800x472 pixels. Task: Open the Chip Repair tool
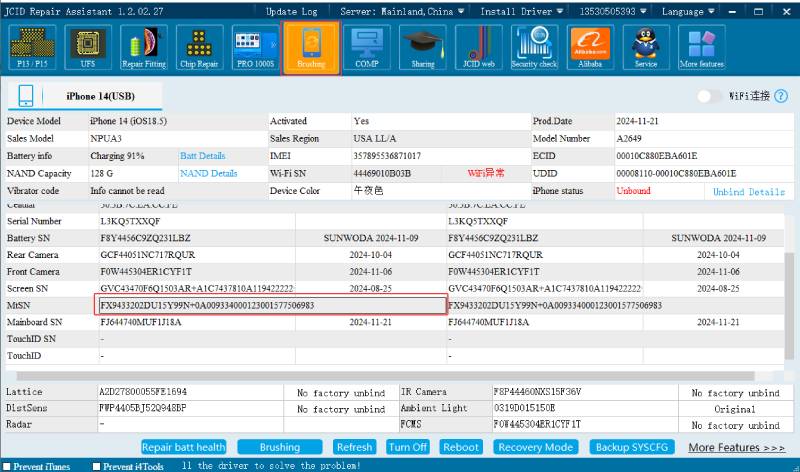coord(199,47)
